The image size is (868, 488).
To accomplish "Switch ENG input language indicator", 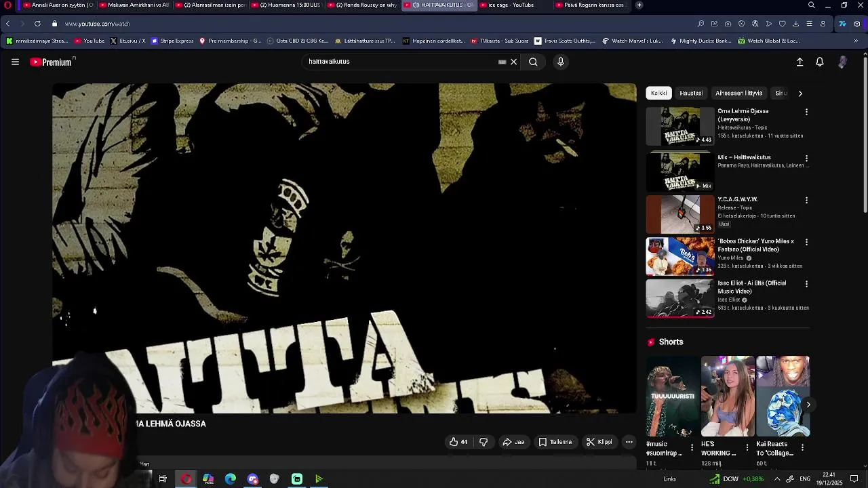I will point(805,479).
